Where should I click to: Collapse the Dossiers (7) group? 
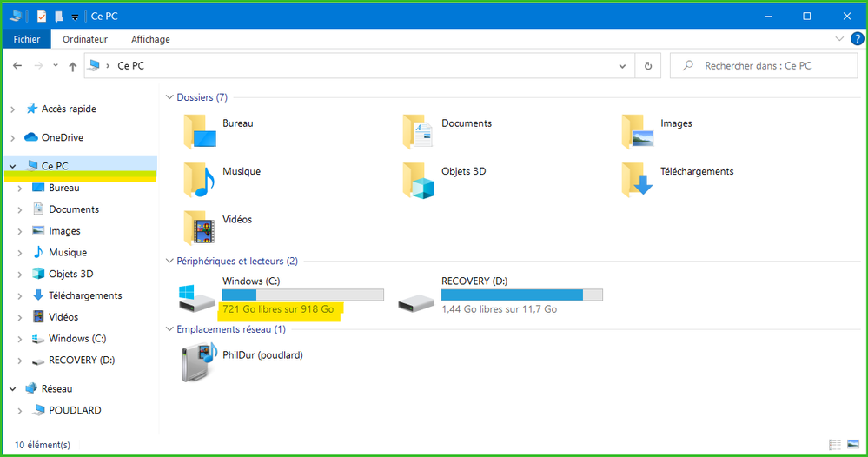[x=169, y=96]
